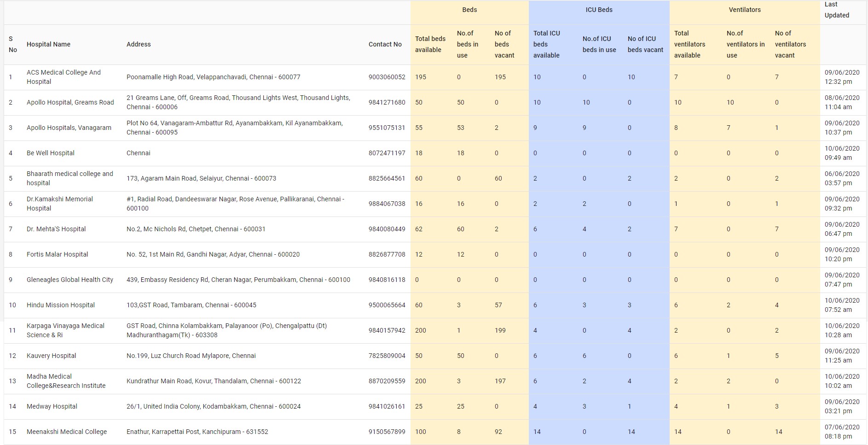This screenshot has height=445, width=868.
Task: Click the United India Colony, Kodambakkam address
Action: [214, 406]
